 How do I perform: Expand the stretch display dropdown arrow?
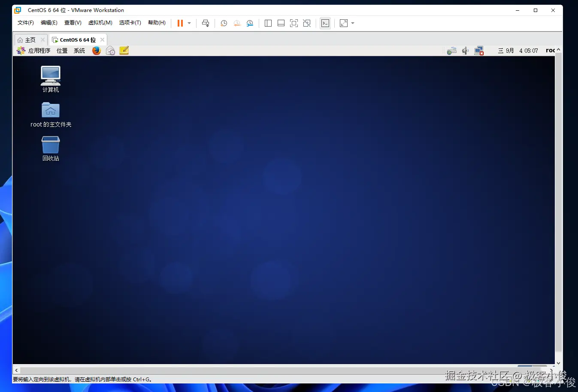(x=353, y=23)
